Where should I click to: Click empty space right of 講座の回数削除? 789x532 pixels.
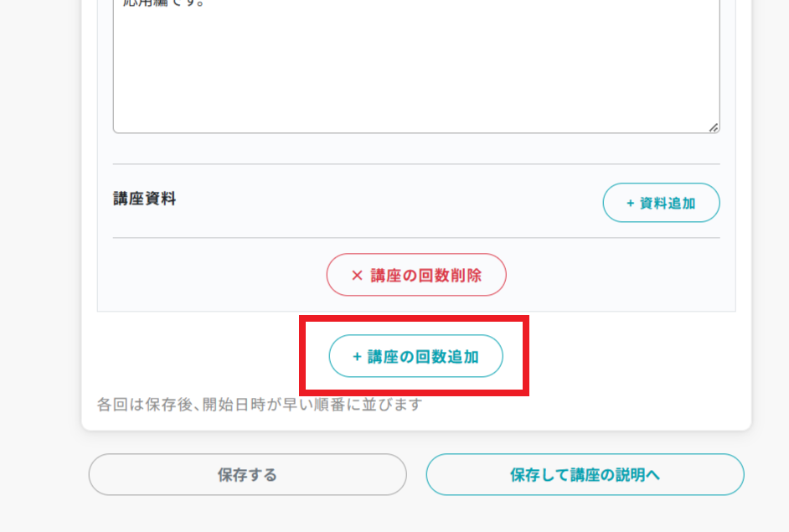pyautogui.click(x=620, y=275)
